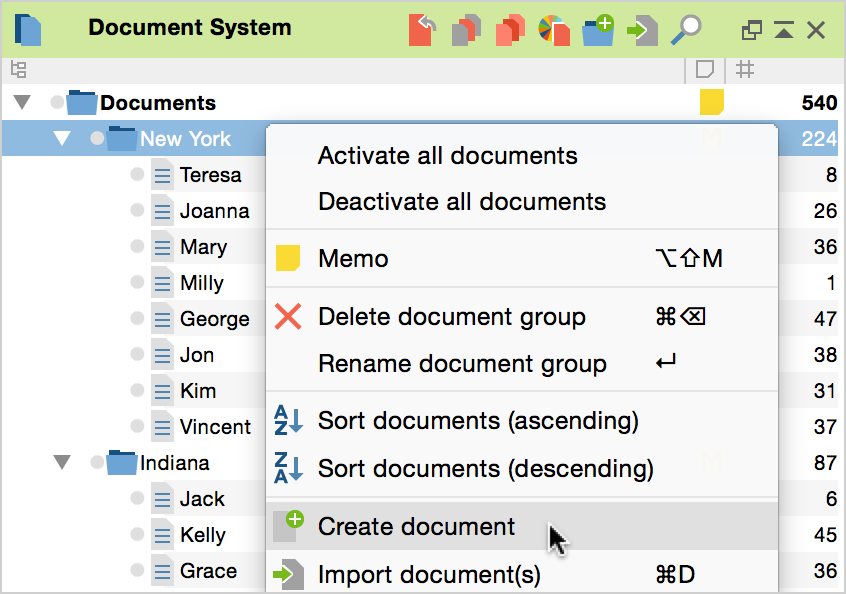This screenshot has height=594, width=846.
Task: Click the reset activations toolbar icon
Action: coord(422,30)
